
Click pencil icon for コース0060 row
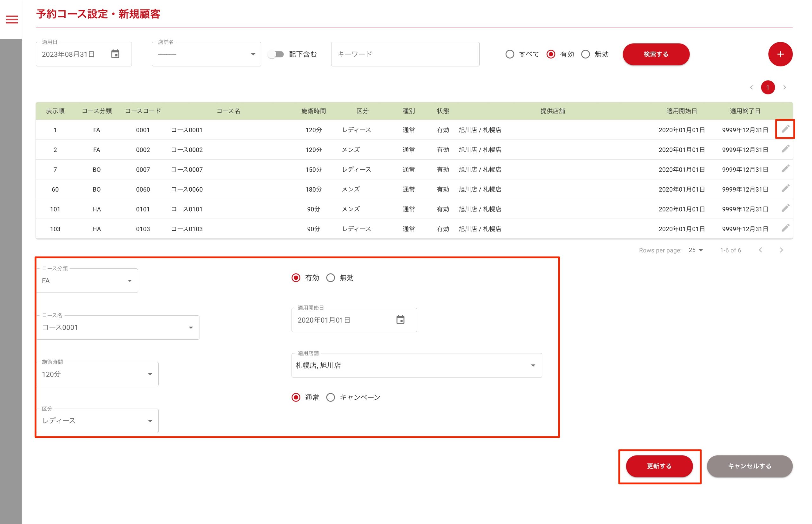tap(785, 188)
